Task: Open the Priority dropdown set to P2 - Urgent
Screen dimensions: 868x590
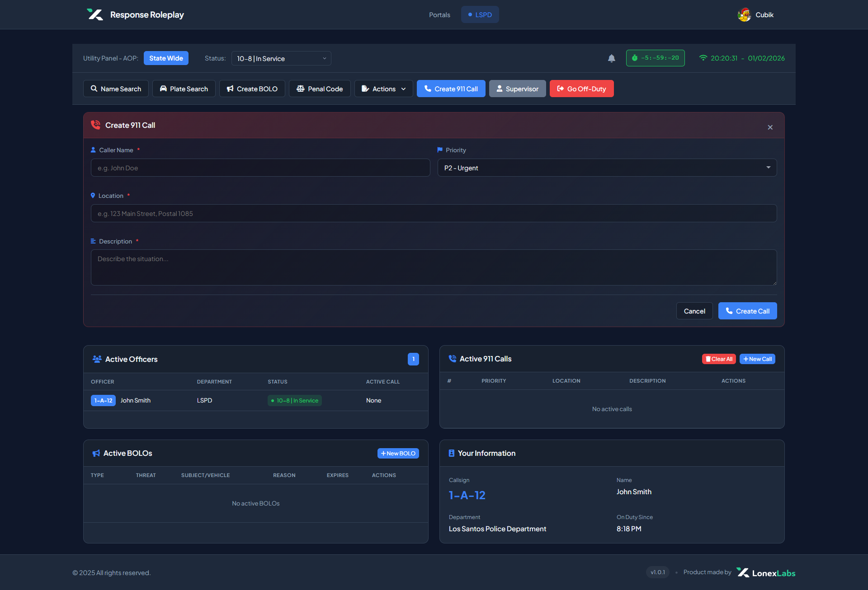Action: point(607,168)
